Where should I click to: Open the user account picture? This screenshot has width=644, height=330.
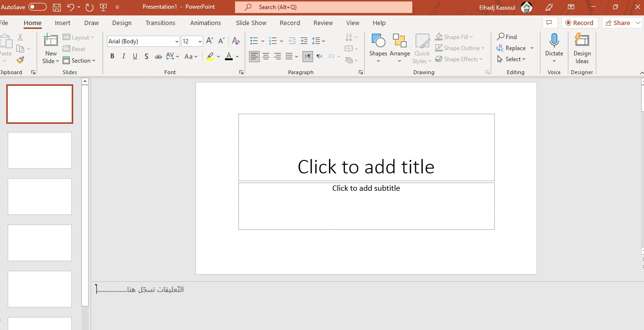click(526, 7)
